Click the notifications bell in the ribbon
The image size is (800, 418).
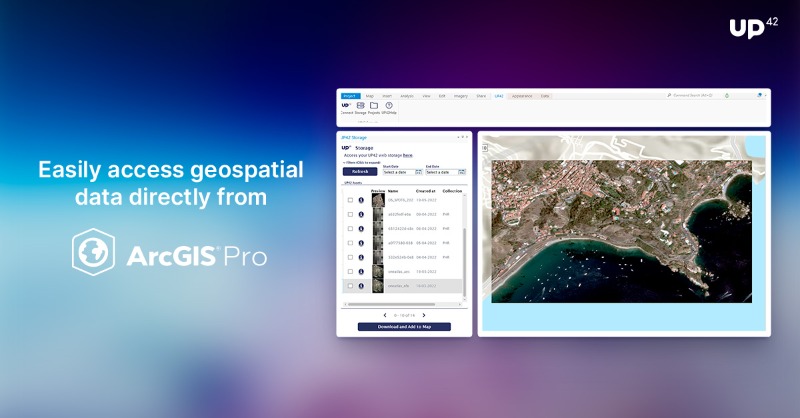coord(727,95)
